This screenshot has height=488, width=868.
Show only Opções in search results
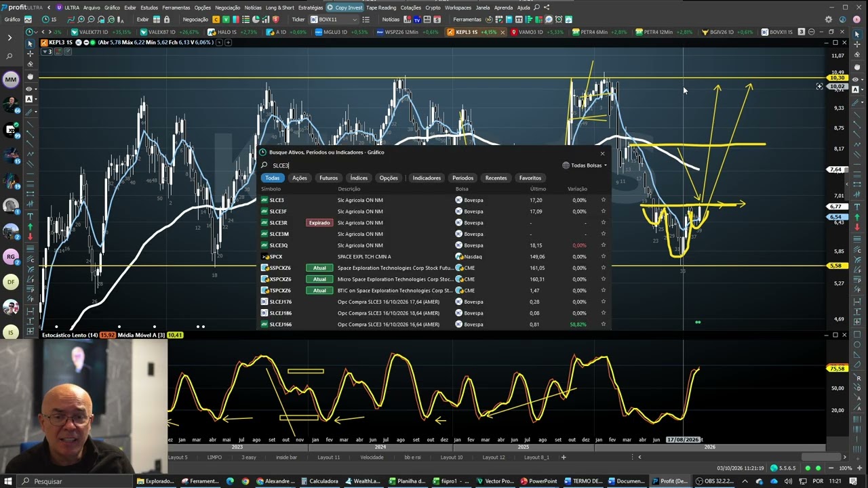(x=389, y=178)
